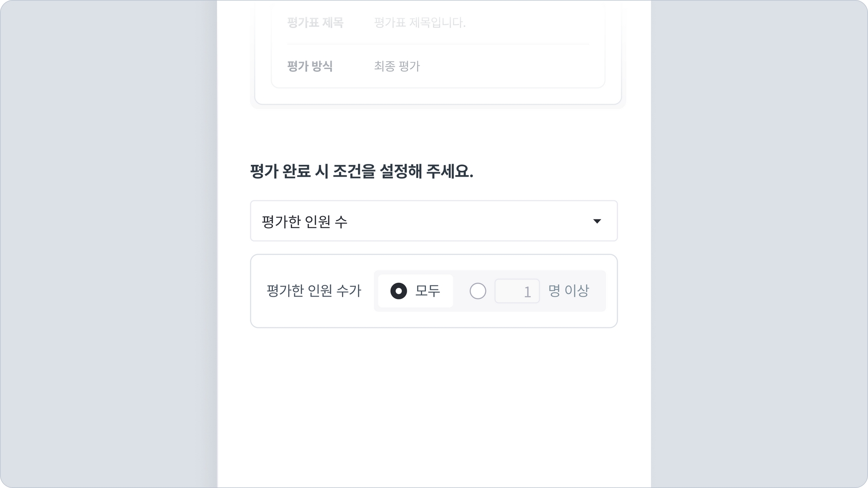Select the unselected 명 이상 radio button

[478, 291]
